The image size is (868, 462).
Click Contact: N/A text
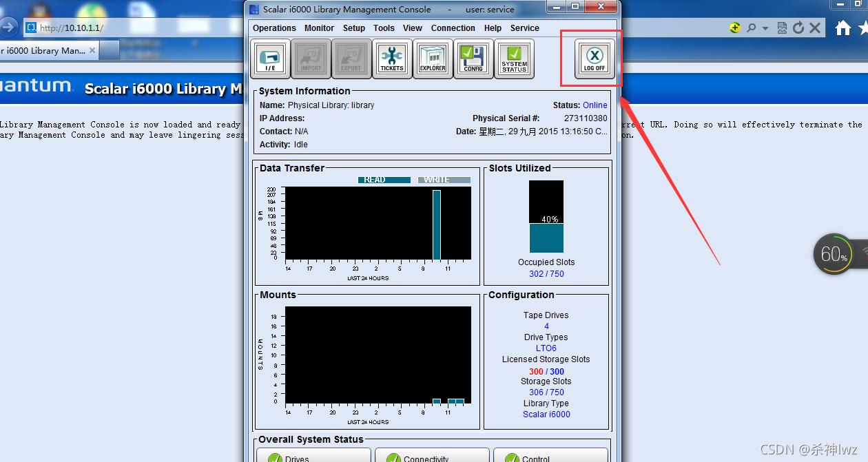[284, 132]
